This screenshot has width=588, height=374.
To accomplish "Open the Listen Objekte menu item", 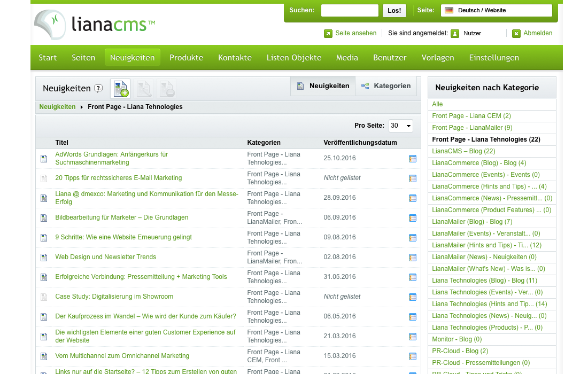I will 293,58.
